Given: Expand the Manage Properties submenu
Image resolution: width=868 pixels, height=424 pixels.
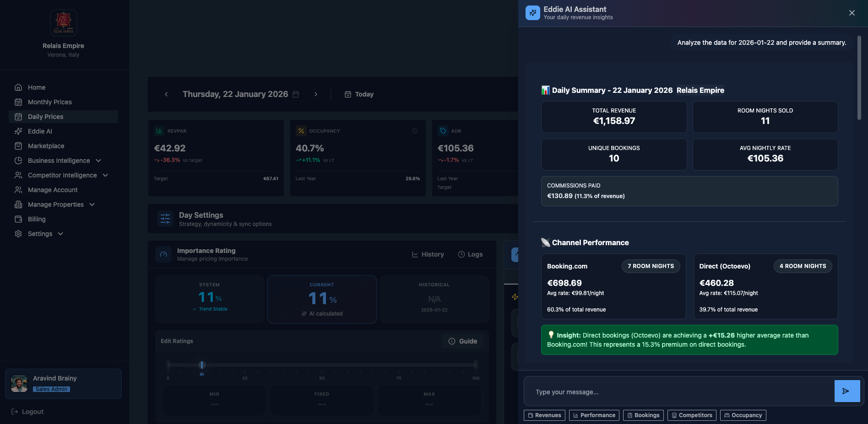Looking at the screenshot, I should click(x=92, y=204).
